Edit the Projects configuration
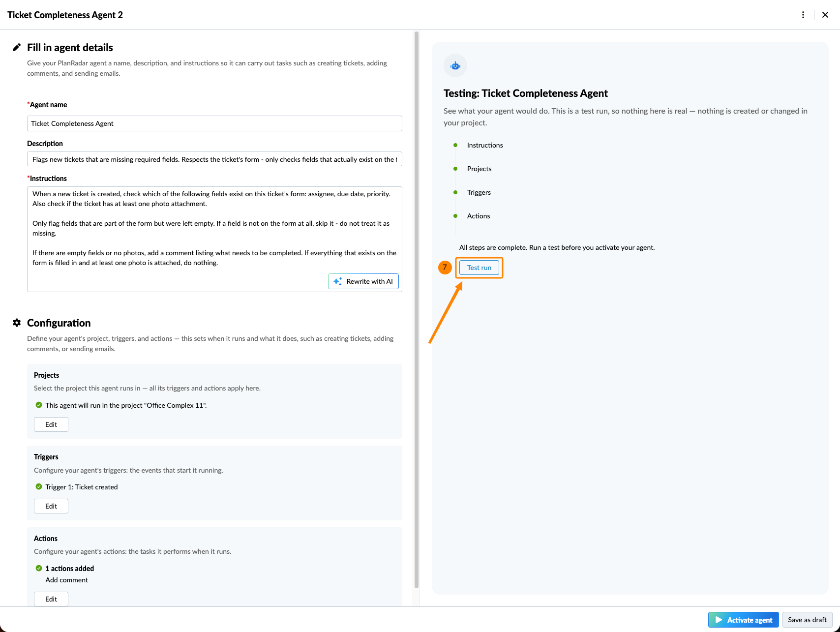The height and width of the screenshot is (632, 840). (x=51, y=424)
